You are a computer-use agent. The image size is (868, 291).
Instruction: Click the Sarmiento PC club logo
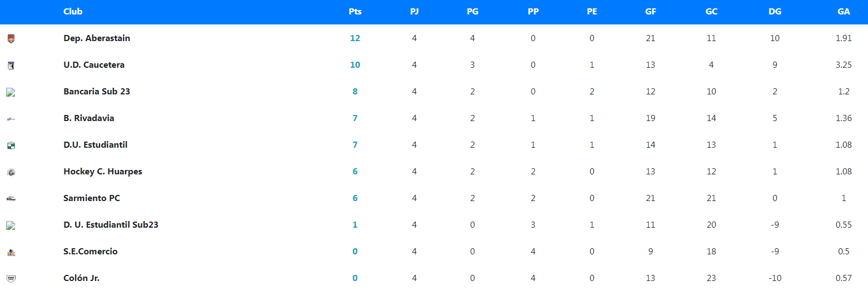(11, 199)
